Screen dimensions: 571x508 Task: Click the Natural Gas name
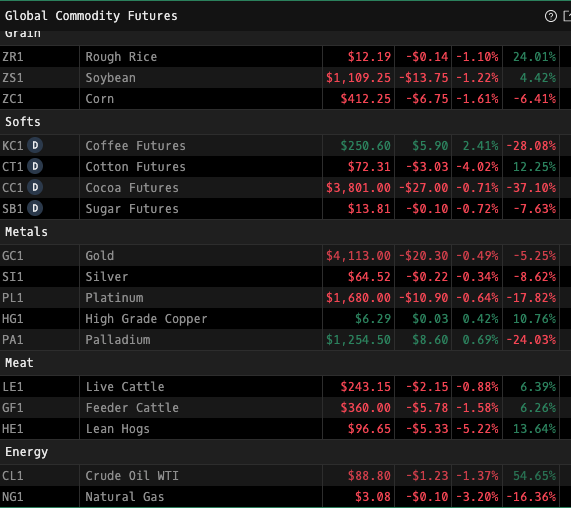pyautogui.click(x=125, y=497)
